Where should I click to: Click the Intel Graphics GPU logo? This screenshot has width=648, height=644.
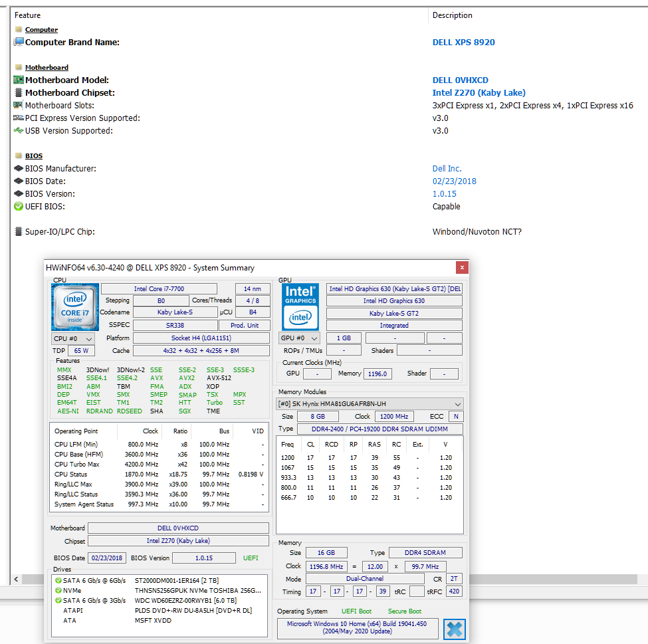(x=300, y=307)
